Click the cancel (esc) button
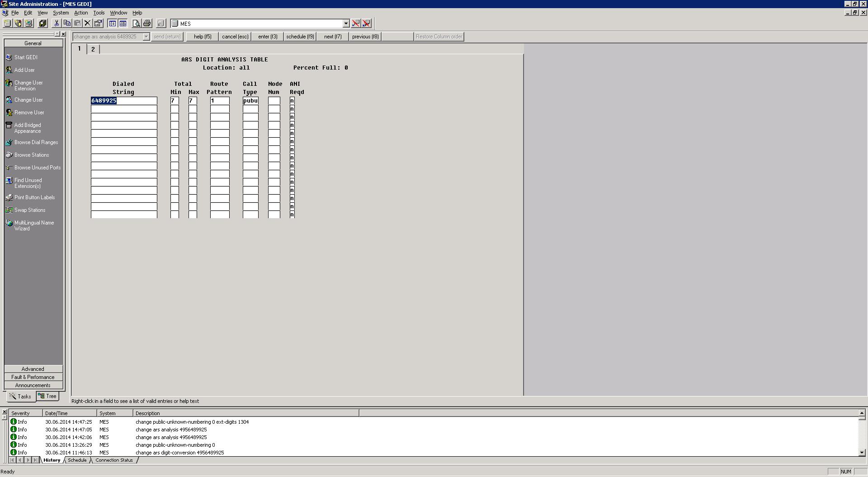Screen dimensions: 868x477 pyautogui.click(x=235, y=37)
